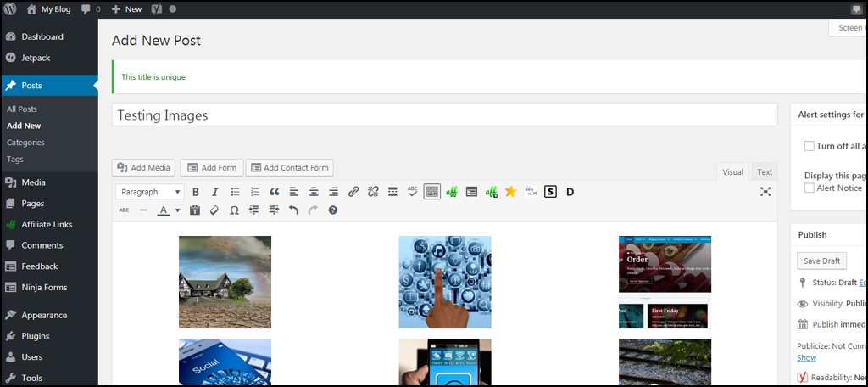
Task: Click the WordPress logo in admin bar
Action: coord(10,8)
